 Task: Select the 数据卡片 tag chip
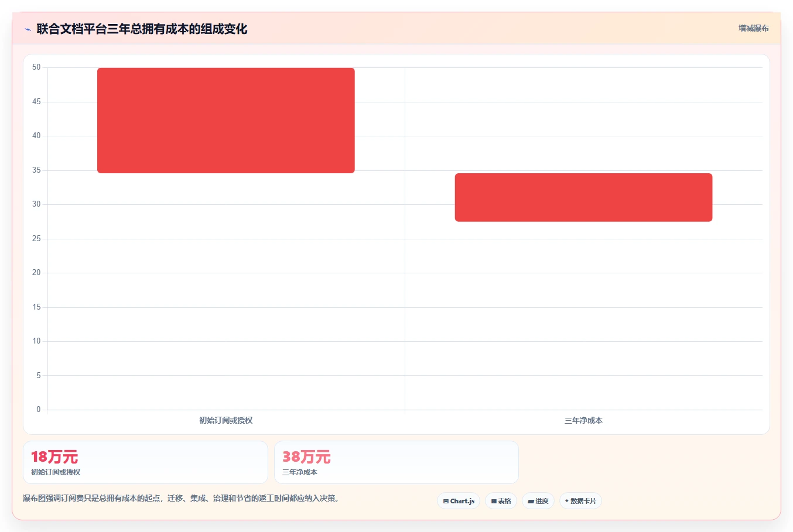coord(580,501)
